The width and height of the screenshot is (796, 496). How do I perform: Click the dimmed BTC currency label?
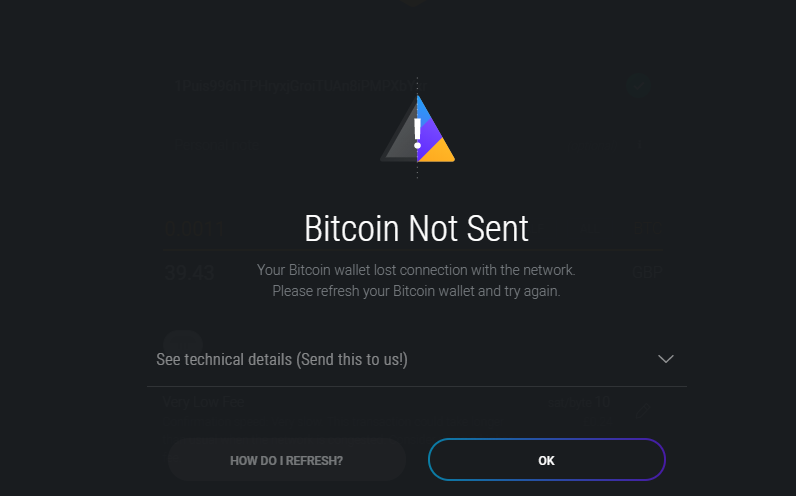[x=645, y=229]
